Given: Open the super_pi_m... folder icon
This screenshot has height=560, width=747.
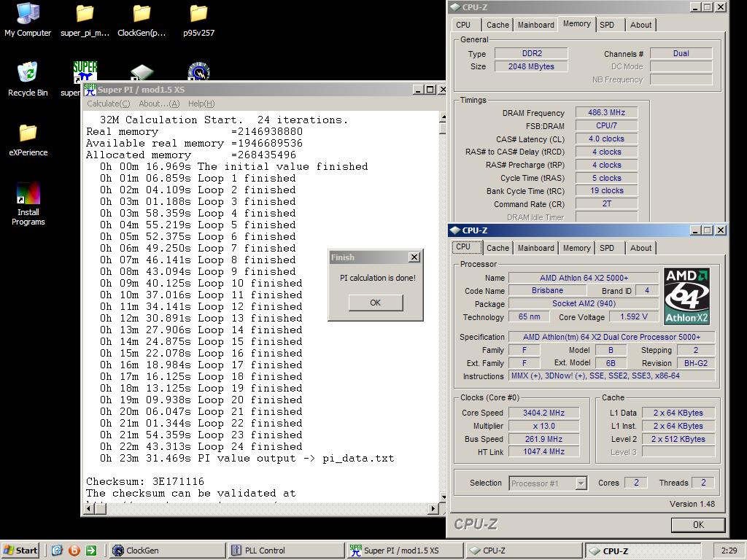Looking at the screenshot, I should [x=85, y=19].
